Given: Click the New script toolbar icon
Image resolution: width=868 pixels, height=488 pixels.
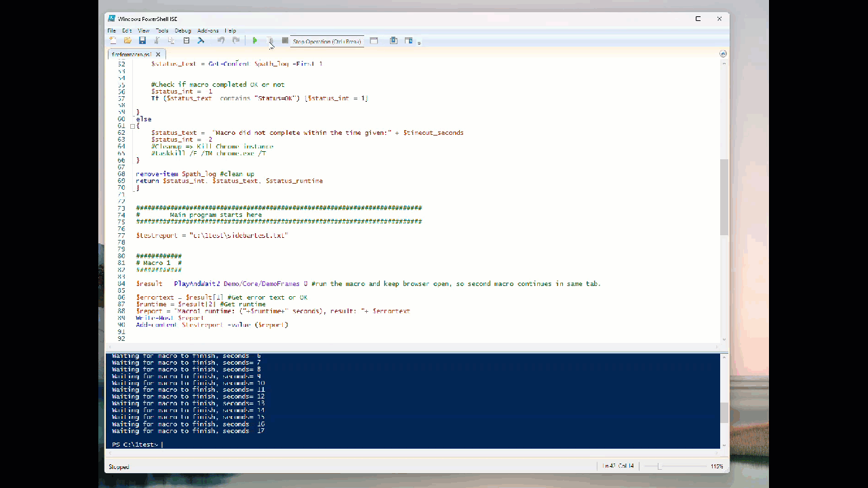Looking at the screenshot, I should pyautogui.click(x=113, y=41).
